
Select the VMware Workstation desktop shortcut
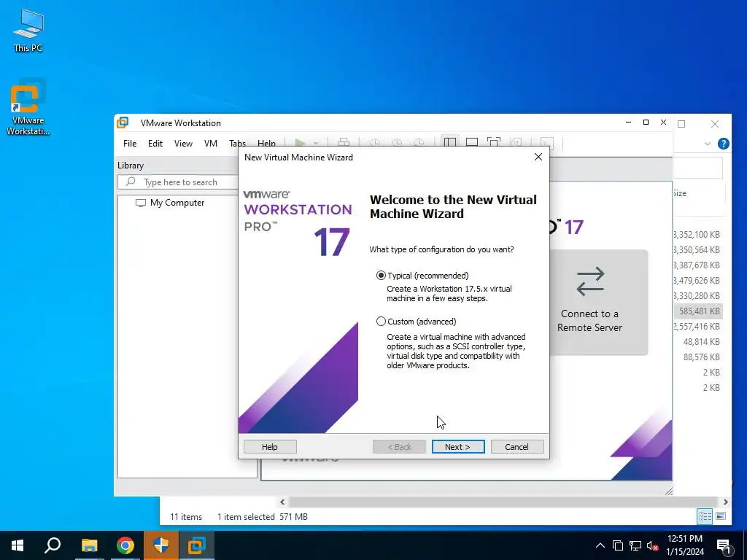click(x=28, y=108)
